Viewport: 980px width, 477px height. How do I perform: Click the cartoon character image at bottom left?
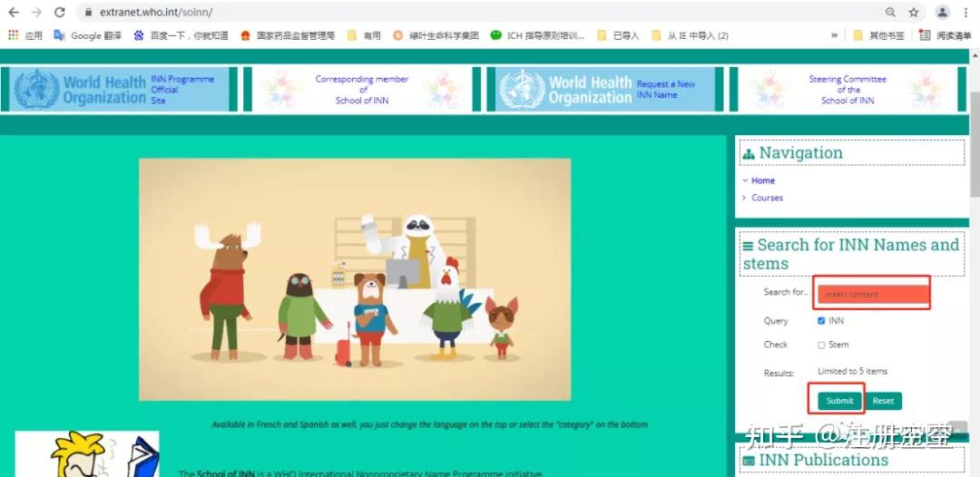click(x=87, y=454)
